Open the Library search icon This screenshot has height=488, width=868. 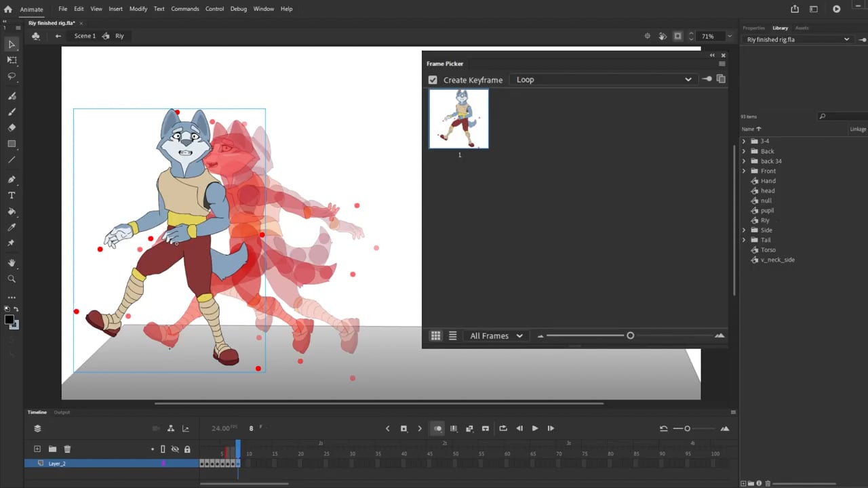(x=823, y=117)
